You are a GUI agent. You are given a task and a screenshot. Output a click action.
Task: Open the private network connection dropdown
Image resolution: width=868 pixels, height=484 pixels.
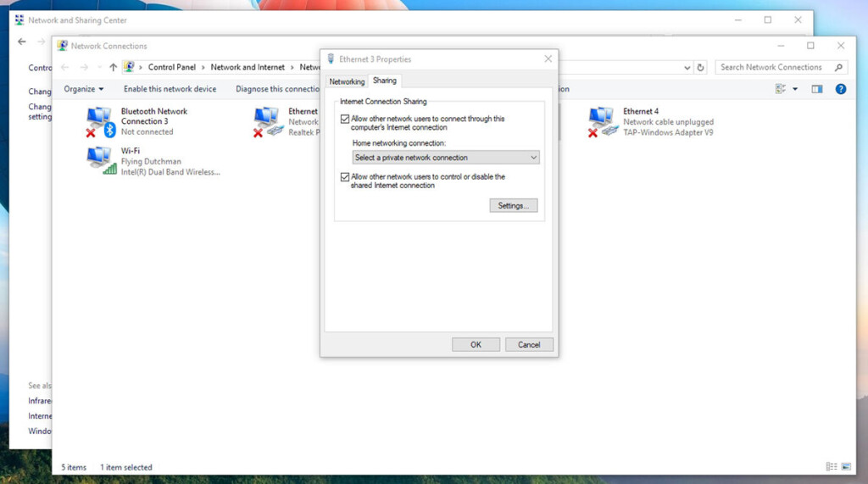pos(446,158)
